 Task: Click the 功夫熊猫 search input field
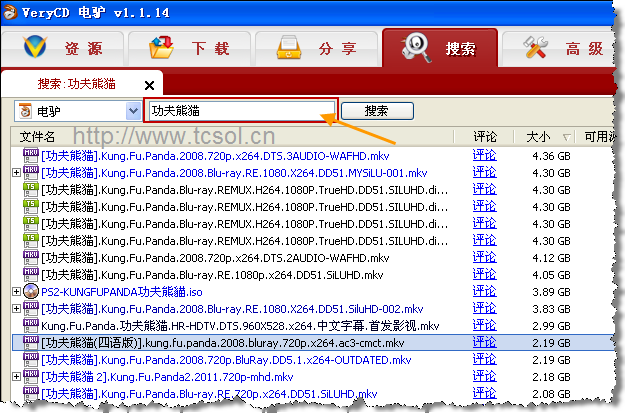[241, 110]
